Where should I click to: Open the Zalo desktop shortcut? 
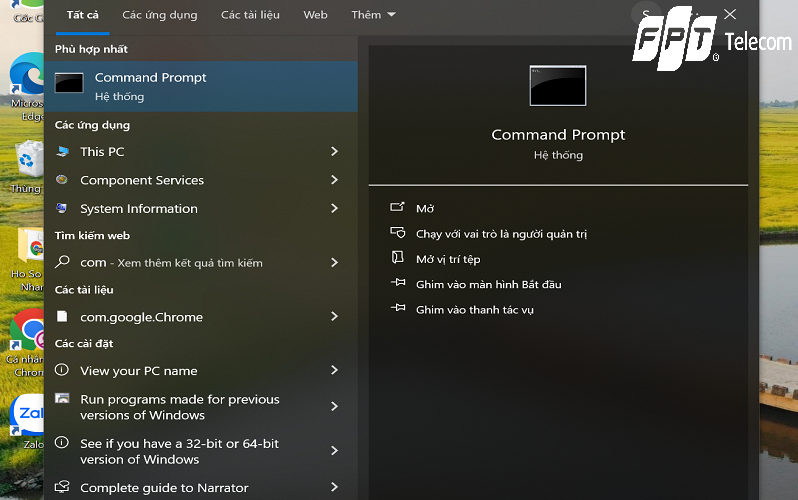(x=26, y=416)
